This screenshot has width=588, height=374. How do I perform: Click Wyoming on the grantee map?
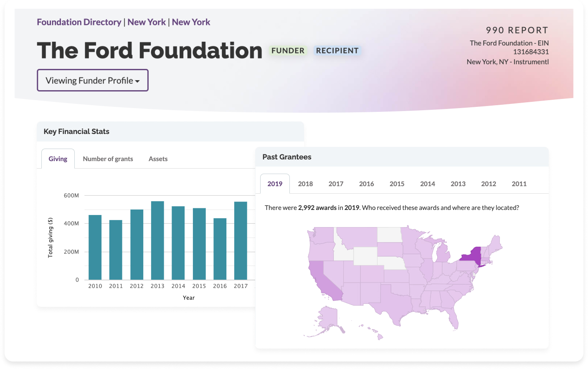click(365, 255)
